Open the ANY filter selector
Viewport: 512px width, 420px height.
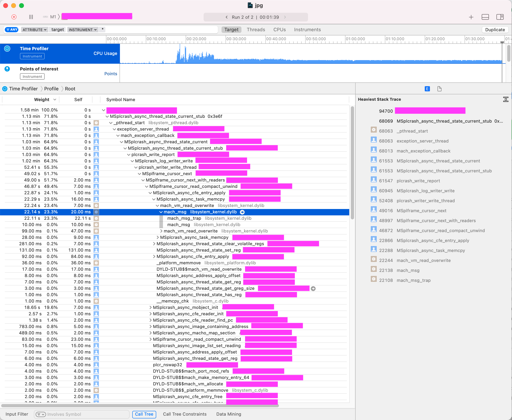12,29
